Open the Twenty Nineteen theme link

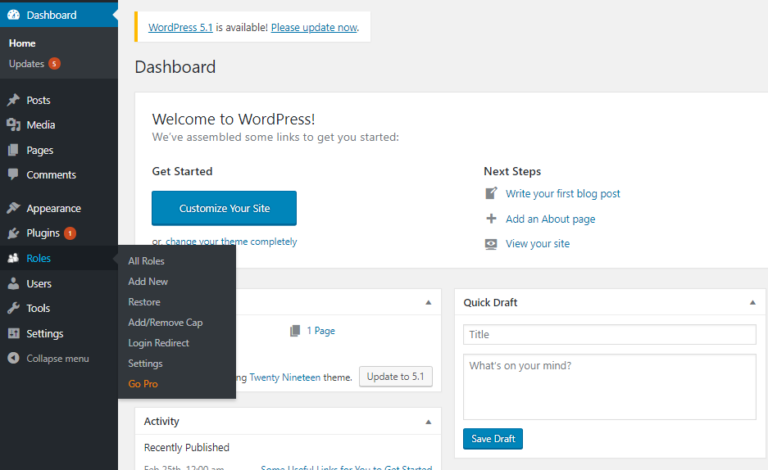pyautogui.click(x=285, y=377)
